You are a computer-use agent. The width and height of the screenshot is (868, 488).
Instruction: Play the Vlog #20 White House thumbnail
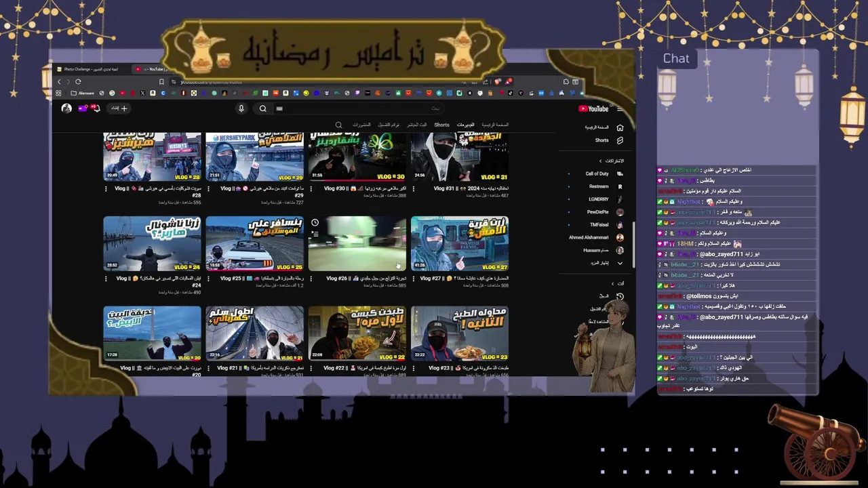153,333
